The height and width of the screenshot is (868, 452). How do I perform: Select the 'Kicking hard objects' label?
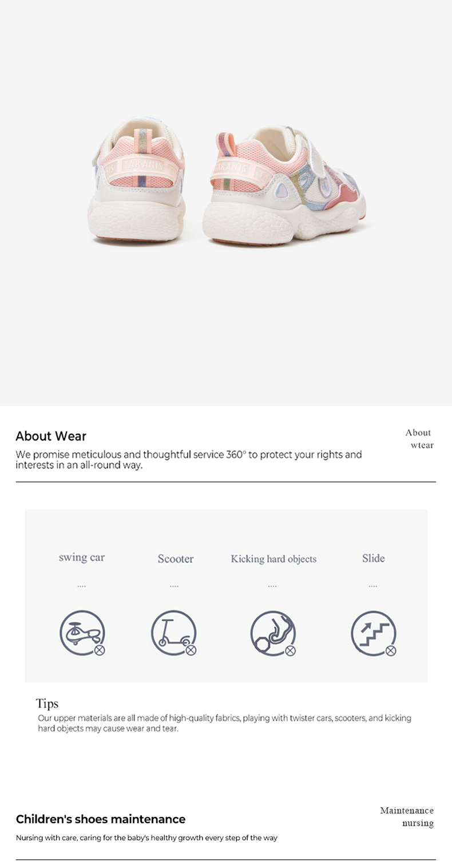coord(273,559)
